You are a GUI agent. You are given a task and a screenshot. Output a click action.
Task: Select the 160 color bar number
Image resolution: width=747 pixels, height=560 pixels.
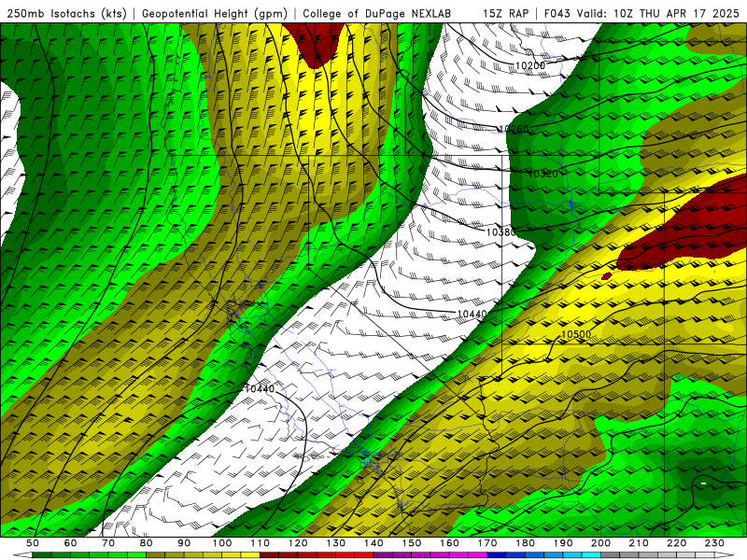[x=449, y=543]
